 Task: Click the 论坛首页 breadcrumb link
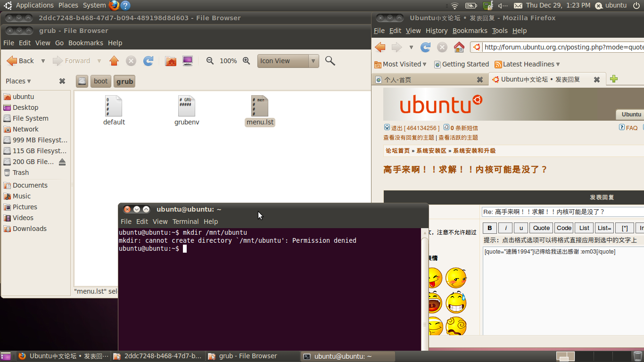click(x=397, y=151)
